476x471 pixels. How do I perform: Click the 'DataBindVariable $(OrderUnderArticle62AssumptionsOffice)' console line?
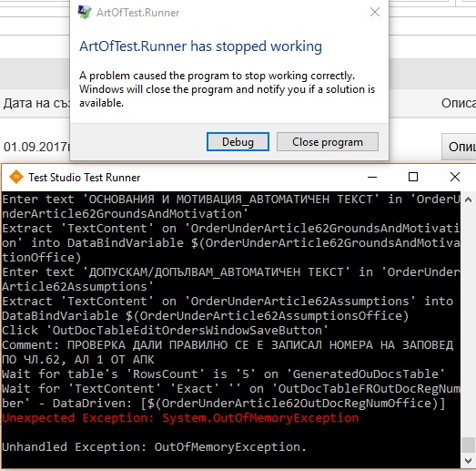pyautogui.click(x=206, y=316)
